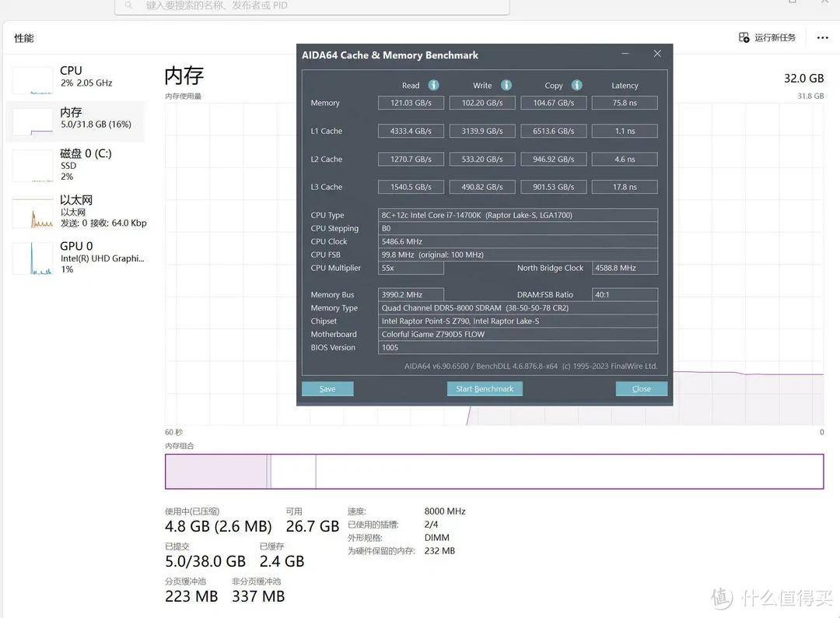This screenshot has width=840, height=618.
Task: Click the Write info icon
Action: pyautogui.click(x=506, y=85)
